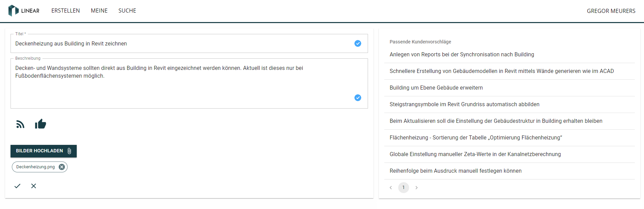The height and width of the screenshot is (209, 644).
Task: Confirm the form with the checkmark icon
Action: click(x=17, y=186)
